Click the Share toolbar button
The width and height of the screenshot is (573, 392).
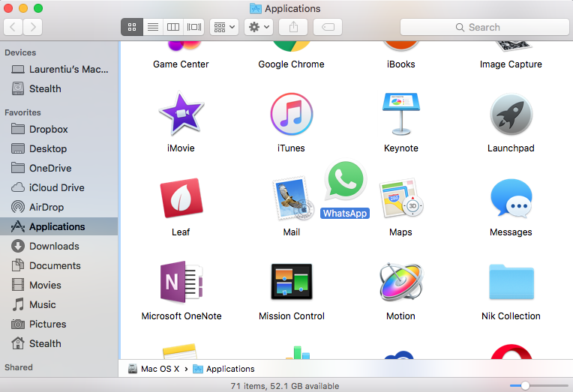point(293,27)
